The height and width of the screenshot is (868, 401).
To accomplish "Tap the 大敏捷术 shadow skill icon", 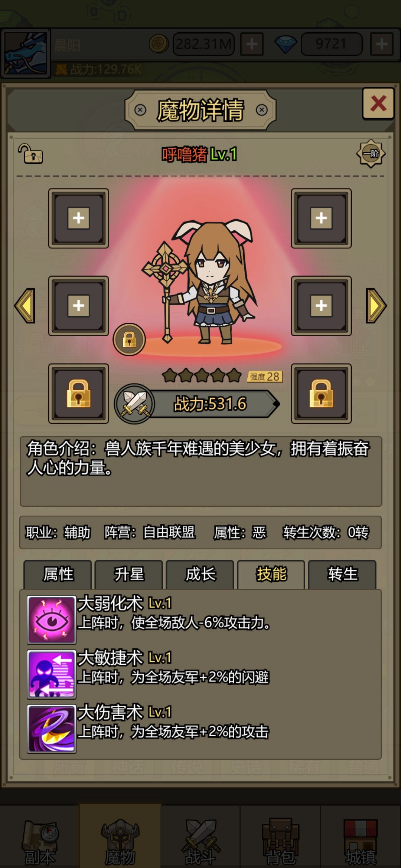I will point(52,674).
